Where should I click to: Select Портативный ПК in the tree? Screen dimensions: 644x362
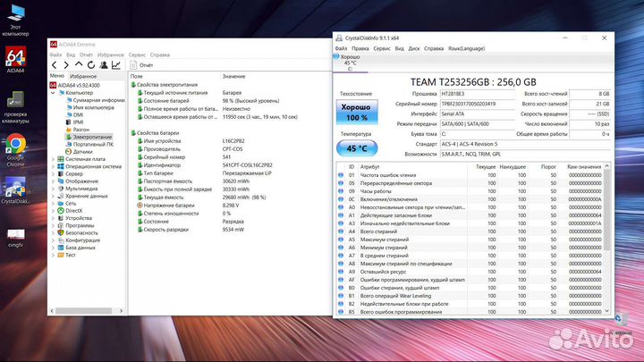[x=89, y=145]
